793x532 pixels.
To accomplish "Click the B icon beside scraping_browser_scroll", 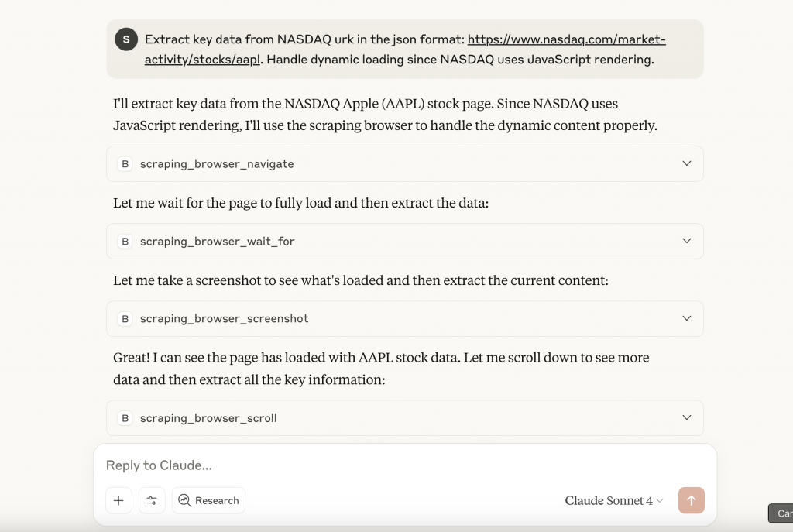I will coord(124,418).
